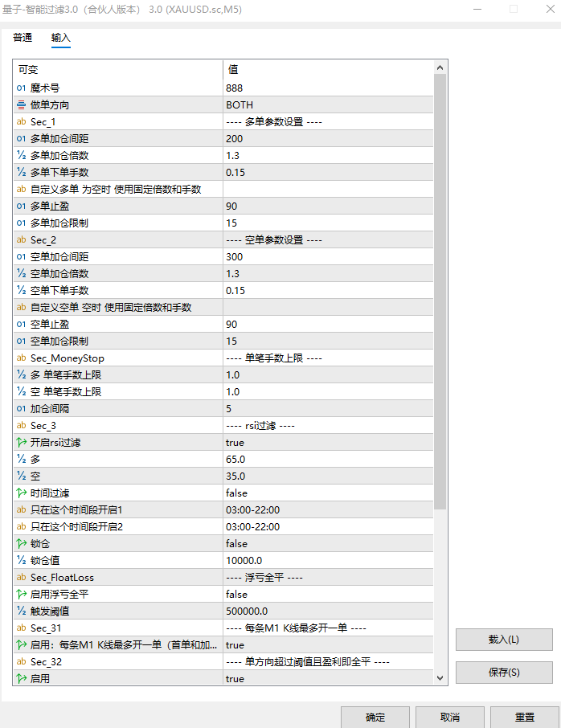
Task: Click the 保存(S) button
Action: tap(504, 673)
